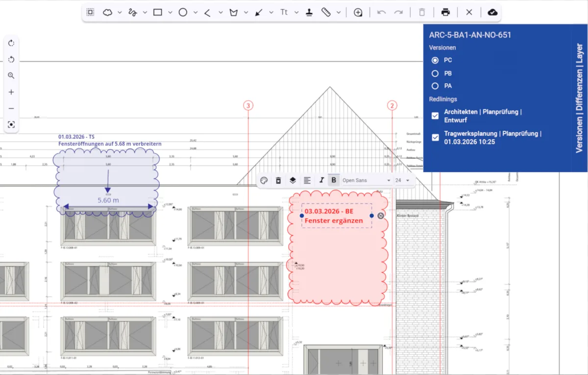
Task: Save redlining to cloud
Action: (492, 12)
